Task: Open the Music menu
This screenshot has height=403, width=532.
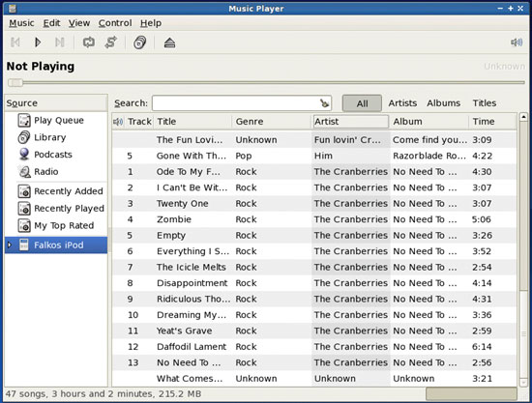Action: click(21, 23)
